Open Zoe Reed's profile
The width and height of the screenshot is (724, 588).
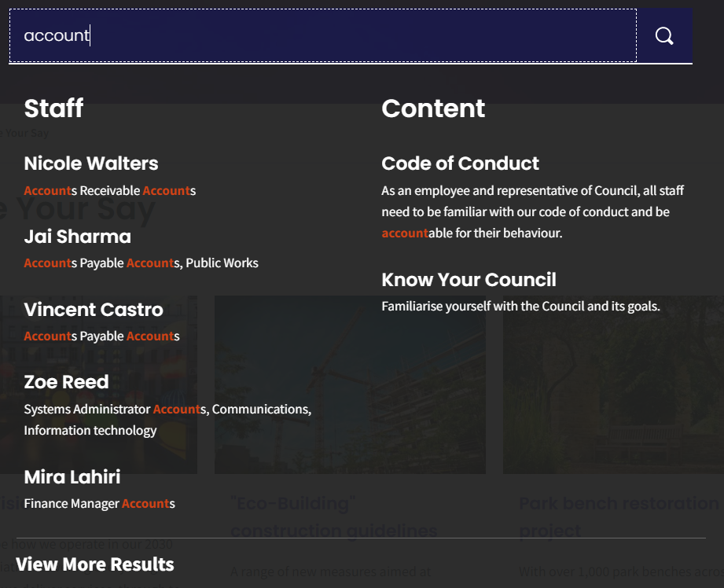(67, 382)
